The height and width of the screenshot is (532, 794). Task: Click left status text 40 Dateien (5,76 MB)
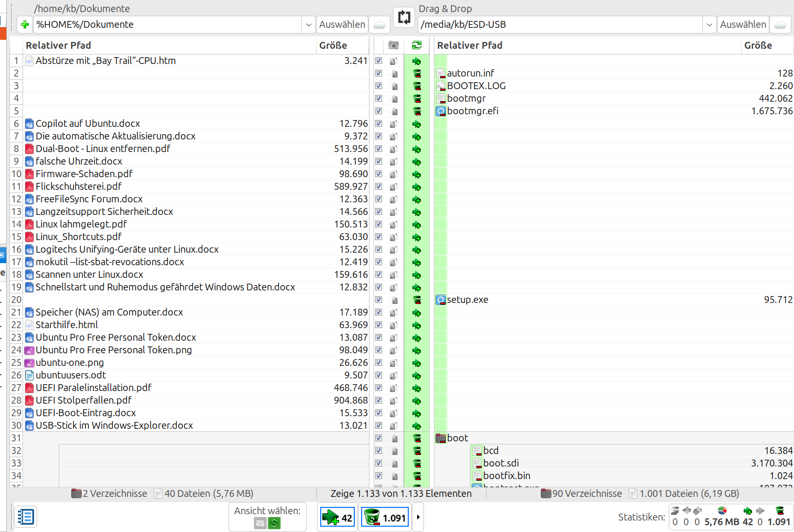[x=209, y=494]
